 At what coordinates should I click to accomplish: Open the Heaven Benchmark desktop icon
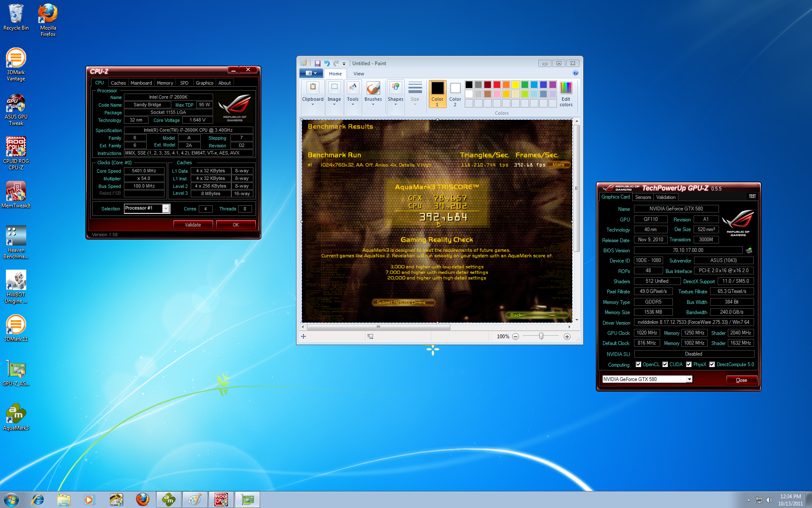coord(16,242)
